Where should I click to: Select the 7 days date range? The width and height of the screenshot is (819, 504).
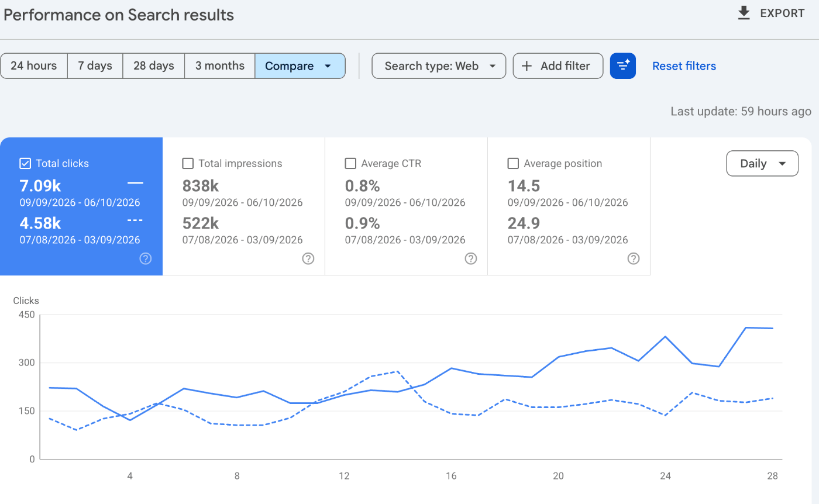[95, 66]
